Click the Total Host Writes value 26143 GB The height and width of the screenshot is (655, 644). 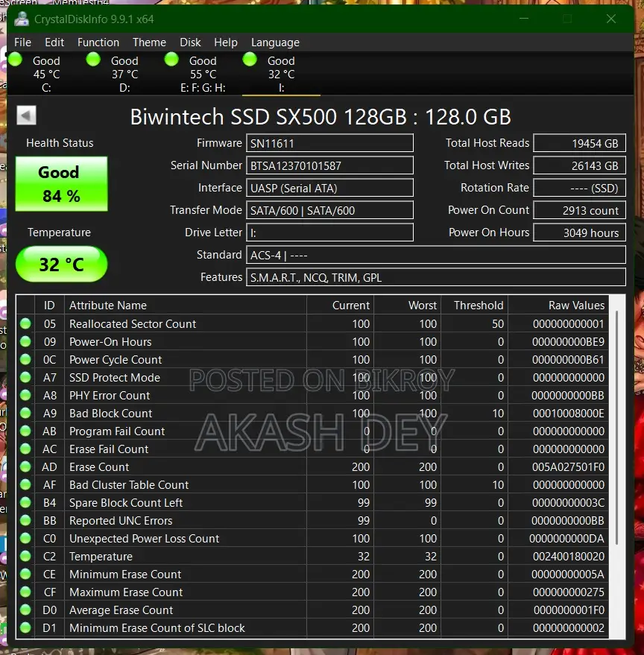(x=579, y=165)
